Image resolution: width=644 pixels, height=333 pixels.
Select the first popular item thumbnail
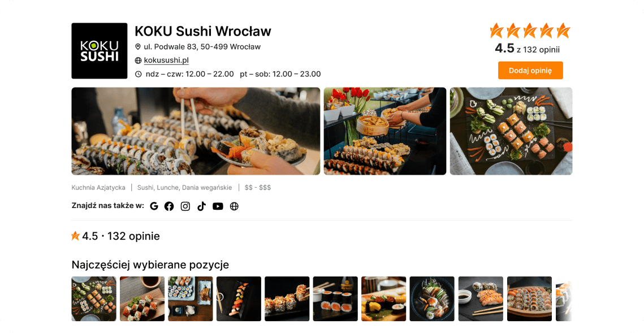point(94,299)
